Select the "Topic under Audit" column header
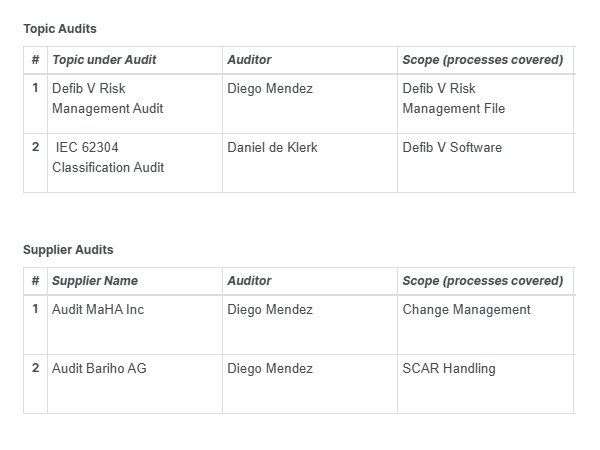Screen dimensions: 600x450 (x=104, y=60)
